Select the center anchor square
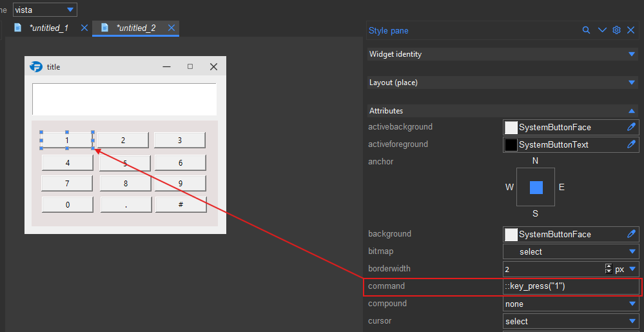 tap(536, 188)
